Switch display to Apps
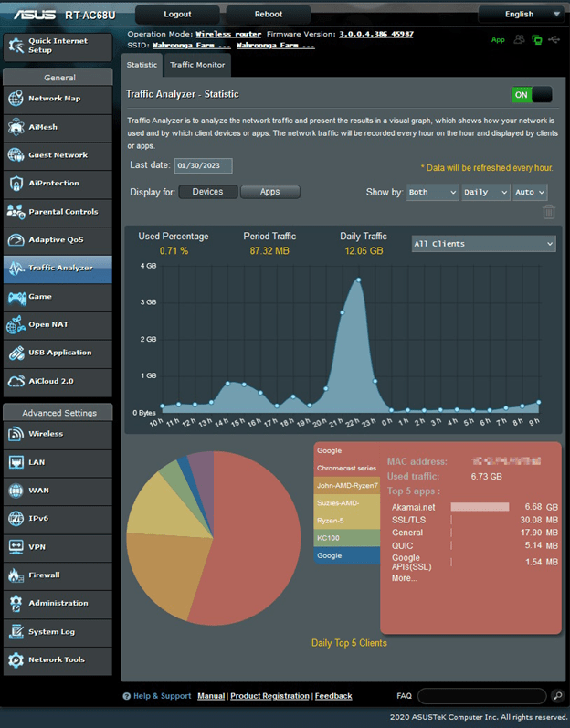Image resolution: width=570 pixels, height=728 pixels. [269, 192]
